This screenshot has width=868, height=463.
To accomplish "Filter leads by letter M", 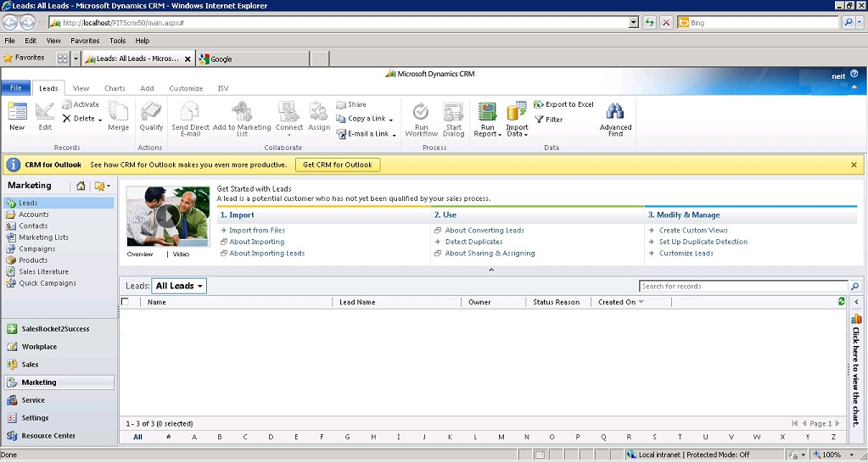I will 501,437.
